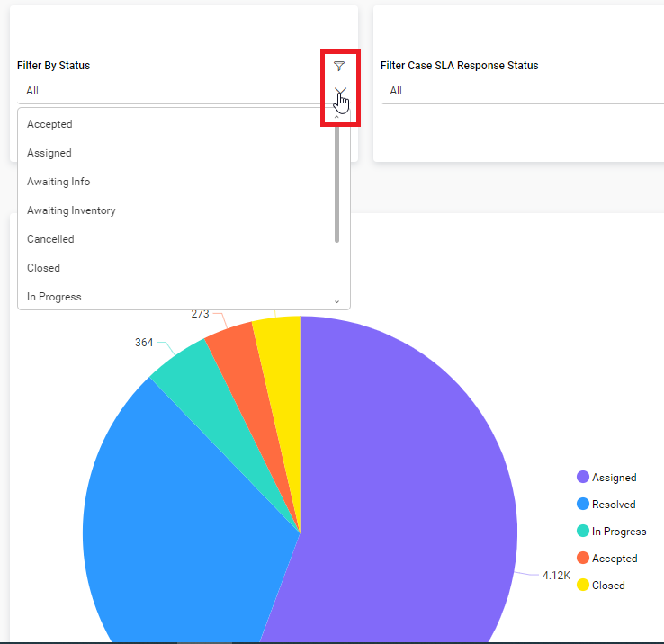This screenshot has width=664, height=644.
Task: Click the 4.12K data label
Action: [x=556, y=576]
